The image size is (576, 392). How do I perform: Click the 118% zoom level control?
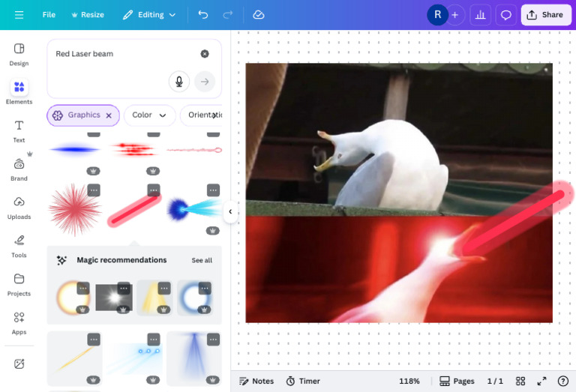tap(409, 381)
